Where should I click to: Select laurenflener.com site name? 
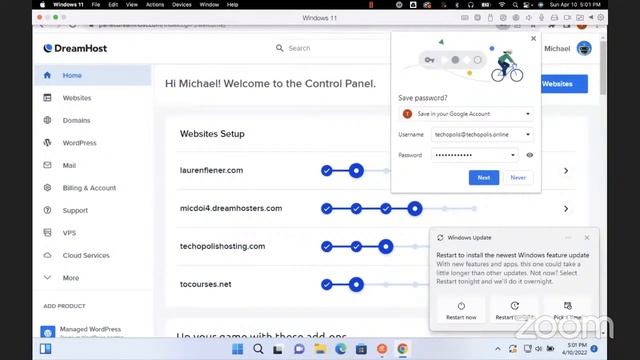211,170
